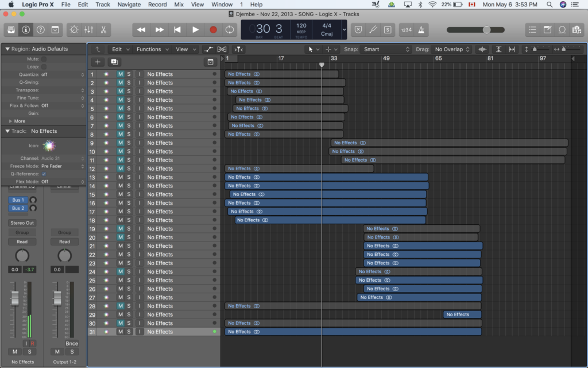Click the plus icon to add a track
The width and height of the screenshot is (588, 368).
click(98, 62)
